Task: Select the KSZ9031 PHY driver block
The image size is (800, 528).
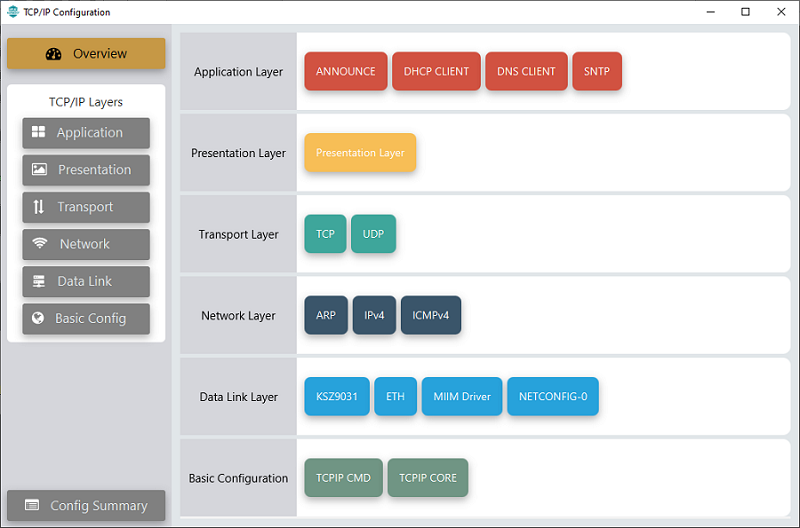Action: click(x=337, y=396)
